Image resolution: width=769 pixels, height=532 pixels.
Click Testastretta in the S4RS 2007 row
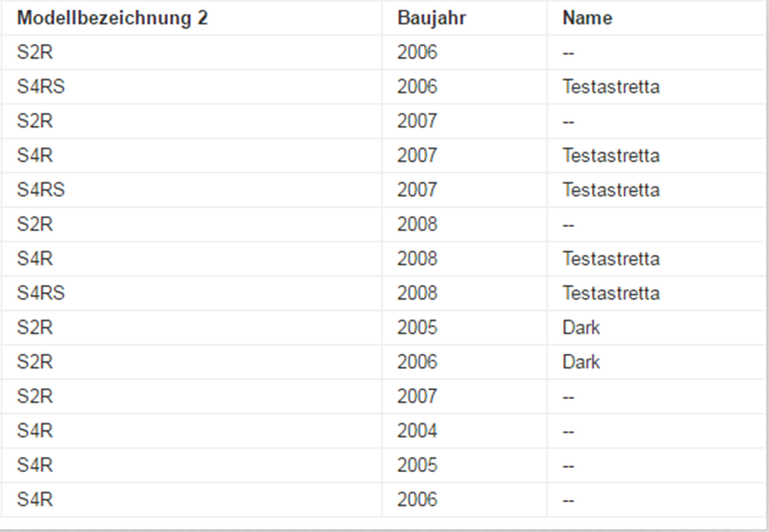click(x=611, y=190)
